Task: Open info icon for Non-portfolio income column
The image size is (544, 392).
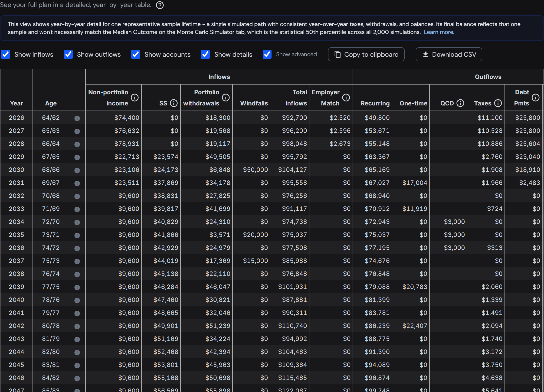Action: pyautogui.click(x=135, y=98)
